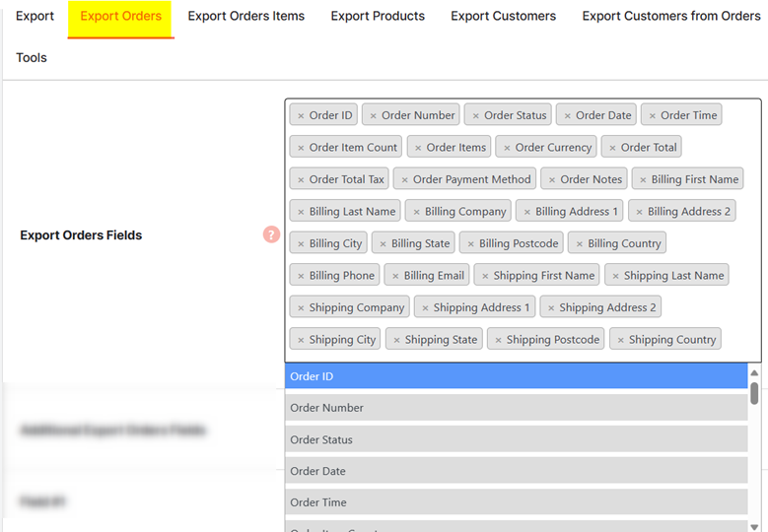
Task: Remove the Order Number field tag
Action: click(374, 116)
